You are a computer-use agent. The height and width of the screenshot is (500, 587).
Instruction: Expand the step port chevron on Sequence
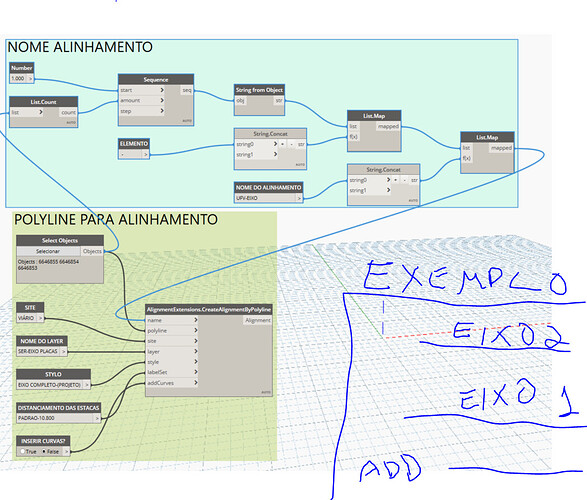(x=162, y=111)
